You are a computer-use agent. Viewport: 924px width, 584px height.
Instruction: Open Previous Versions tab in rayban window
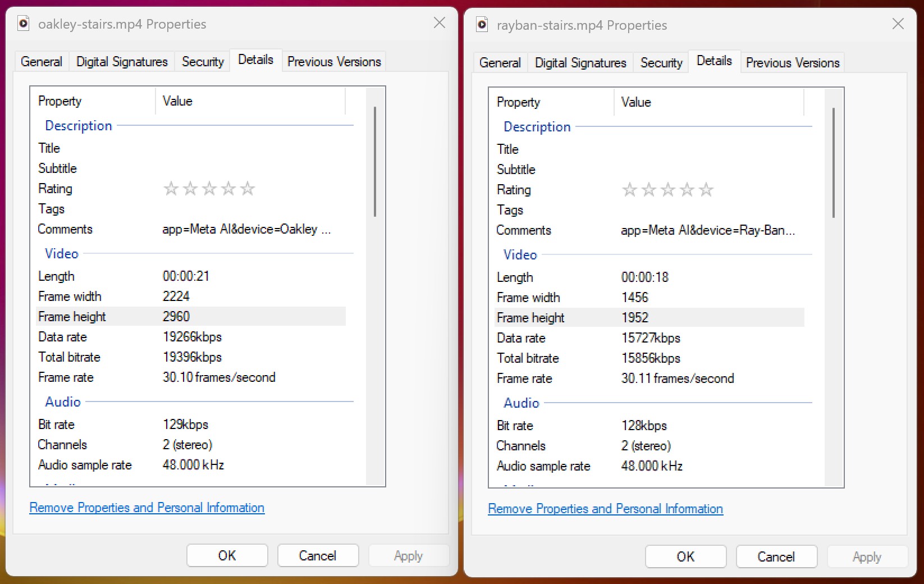[x=793, y=62]
